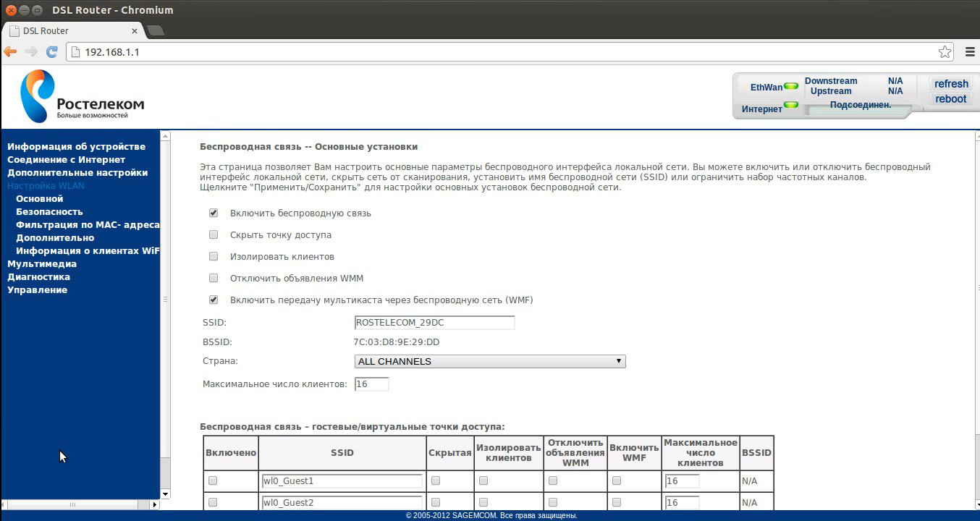Enable Отключить объявления WMM checkbox

pos(214,278)
